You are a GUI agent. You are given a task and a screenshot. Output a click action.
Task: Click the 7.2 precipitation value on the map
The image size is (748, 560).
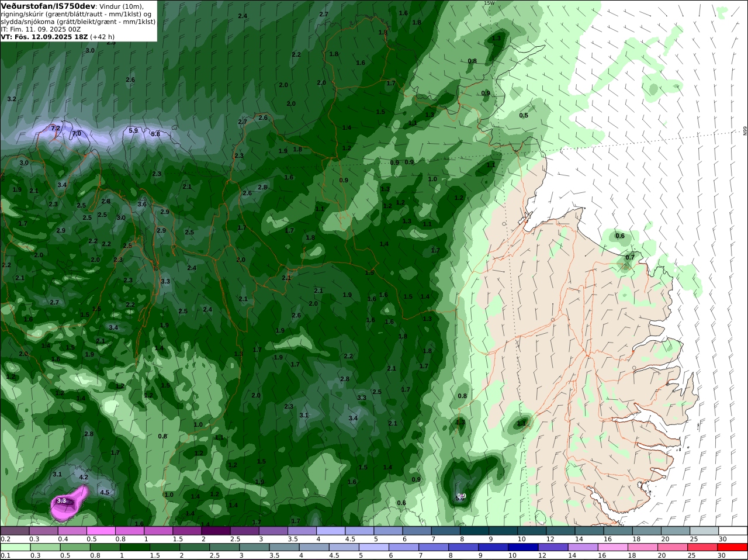(56, 127)
